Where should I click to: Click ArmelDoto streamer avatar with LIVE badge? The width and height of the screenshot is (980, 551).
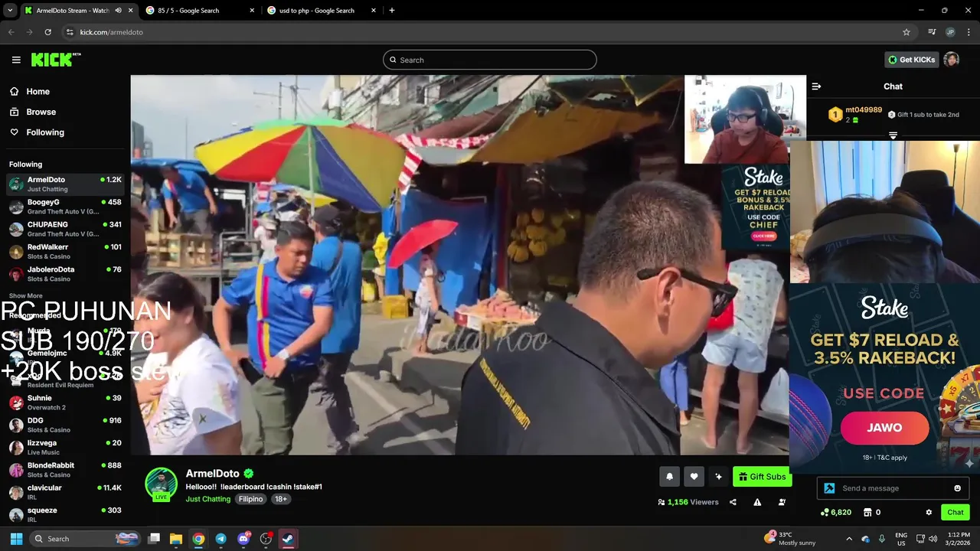point(161,484)
